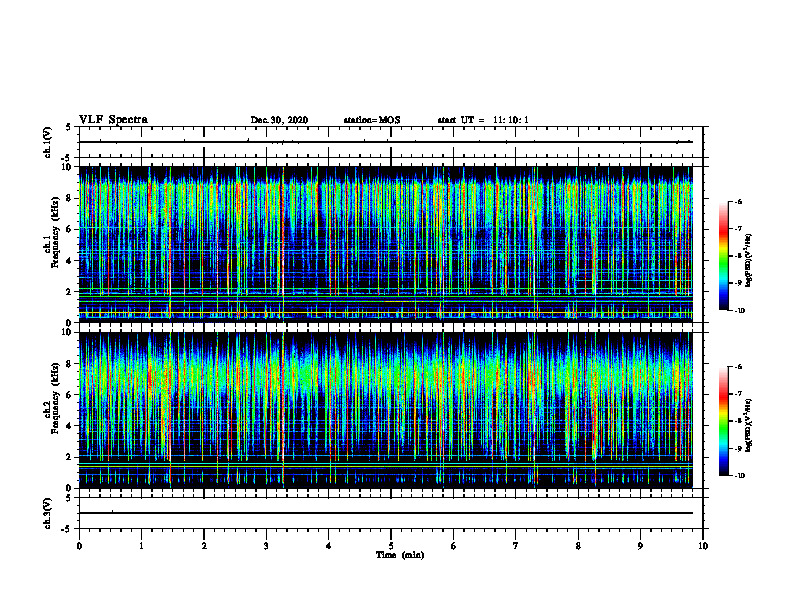Click time axis tick label "10"

click(703, 546)
